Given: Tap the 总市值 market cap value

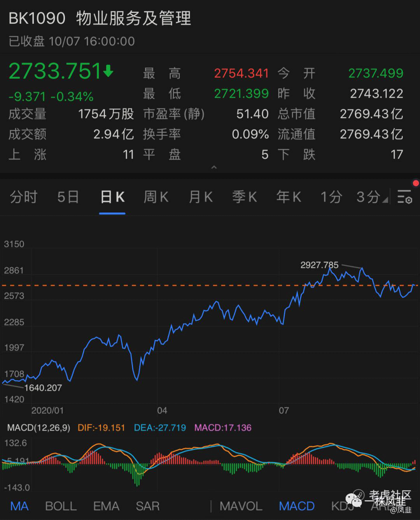Looking at the screenshot, I should tap(371, 114).
